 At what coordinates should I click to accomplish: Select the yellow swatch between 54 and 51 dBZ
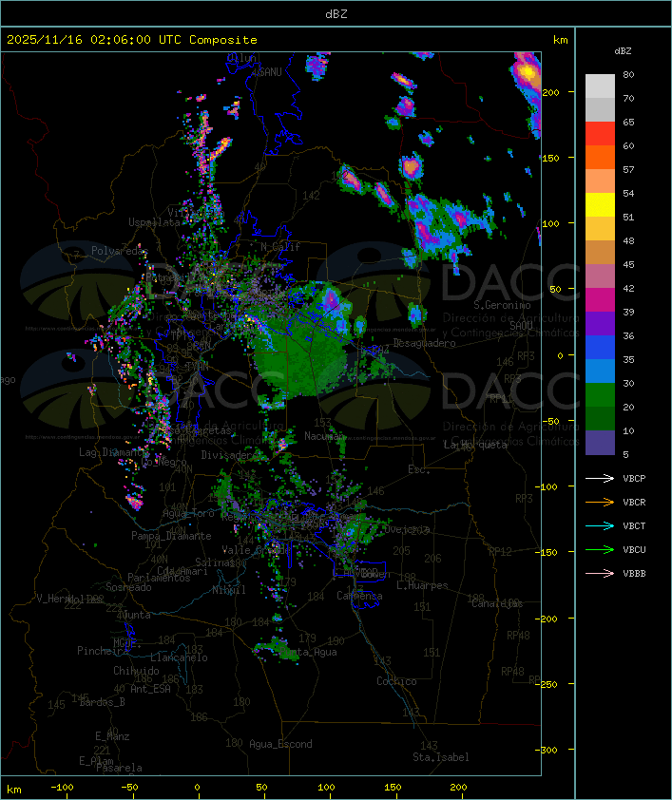click(x=600, y=205)
